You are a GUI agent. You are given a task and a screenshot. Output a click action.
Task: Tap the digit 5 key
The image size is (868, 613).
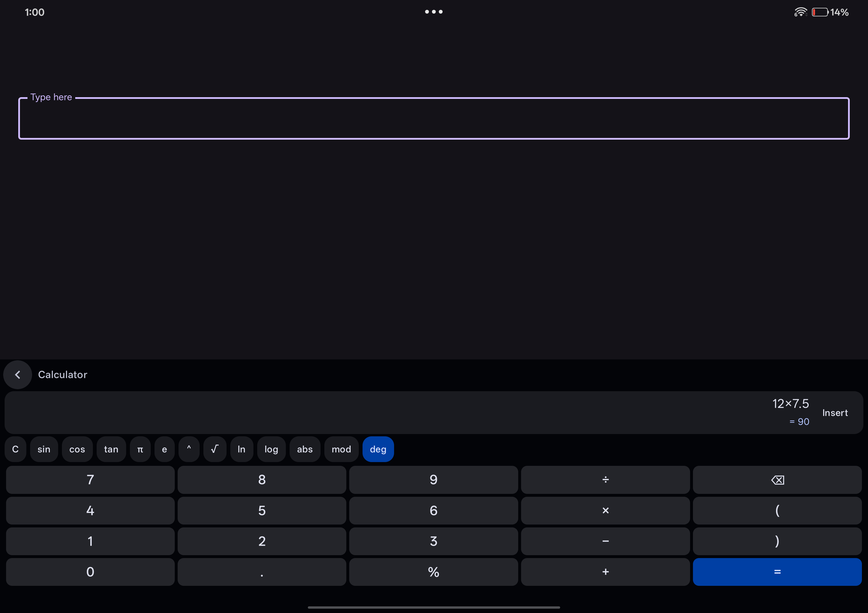pos(262,511)
